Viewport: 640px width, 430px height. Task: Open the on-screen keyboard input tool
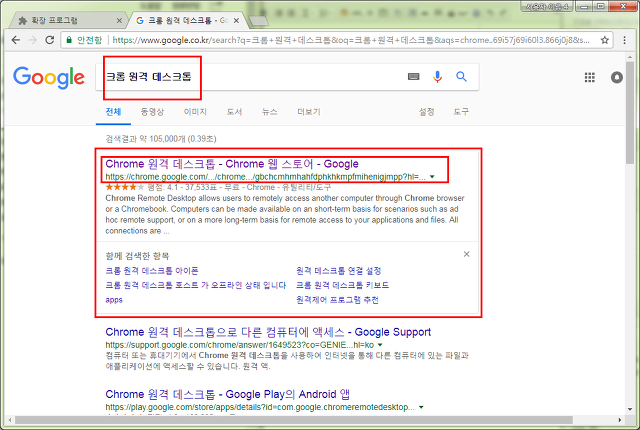tap(413, 77)
